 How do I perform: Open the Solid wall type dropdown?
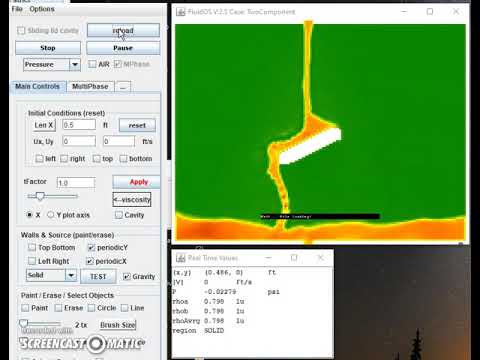tap(51, 275)
